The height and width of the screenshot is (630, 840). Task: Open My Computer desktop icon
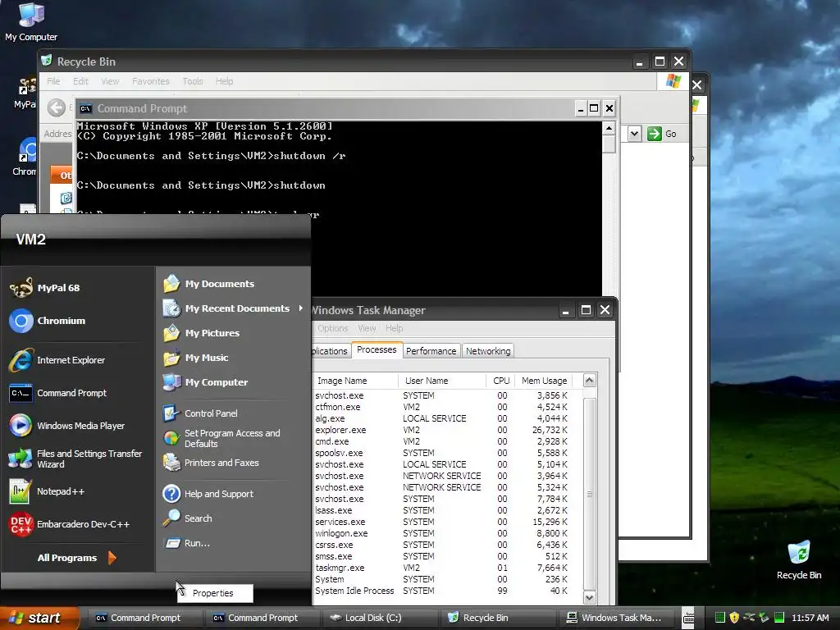(31, 22)
